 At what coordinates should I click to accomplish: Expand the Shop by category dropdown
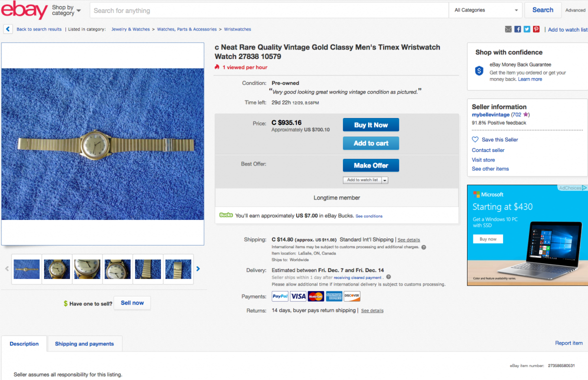(x=66, y=10)
